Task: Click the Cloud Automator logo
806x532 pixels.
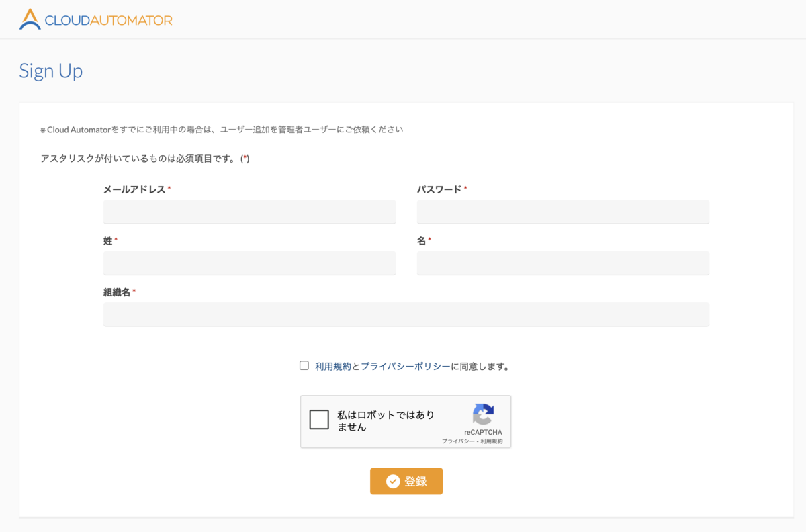Action: tap(95, 19)
